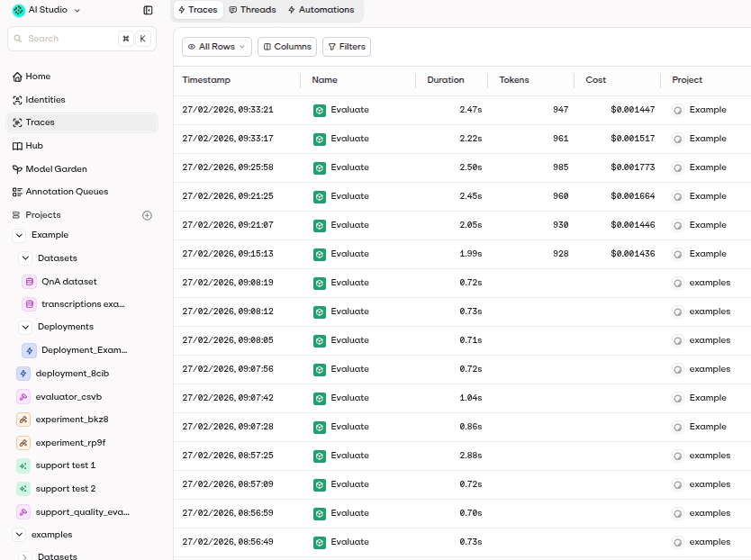
Task: Collapse the Deployments folder
Action: pos(25,327)
